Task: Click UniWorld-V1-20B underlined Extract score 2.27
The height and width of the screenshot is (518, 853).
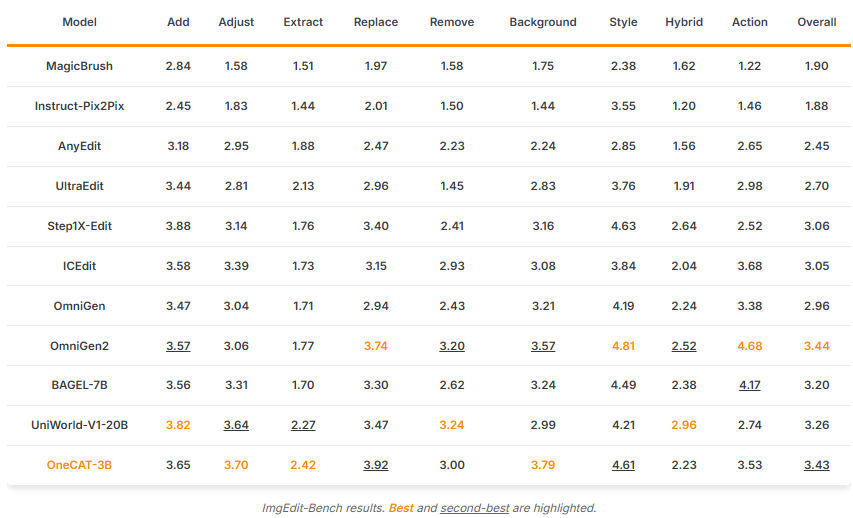Action: (x=303, y=425)
